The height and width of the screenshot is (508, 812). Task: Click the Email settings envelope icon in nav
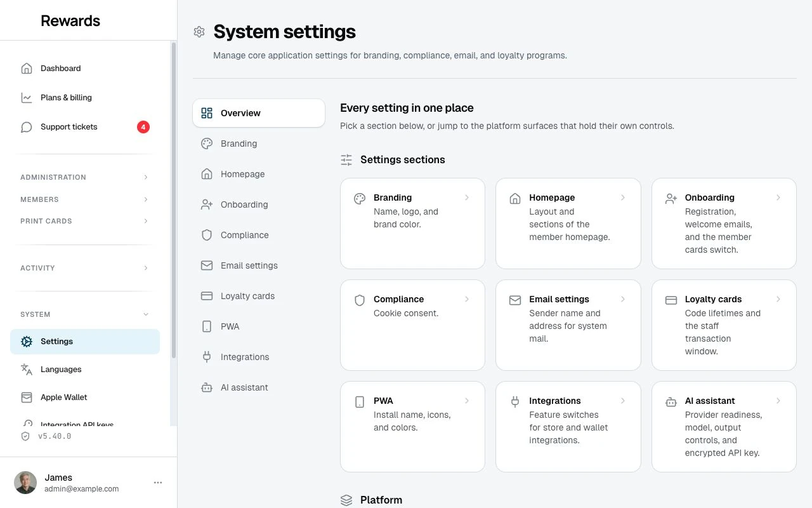pos(207,265)
